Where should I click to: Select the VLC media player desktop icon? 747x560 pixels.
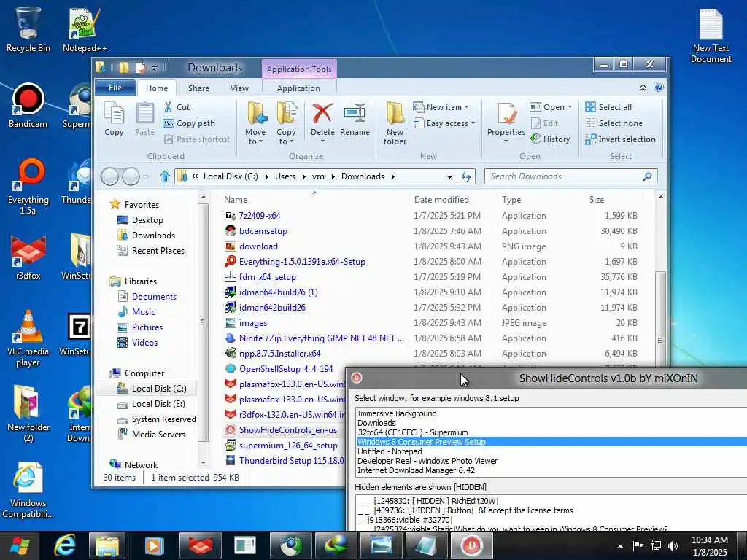point(28,338)
